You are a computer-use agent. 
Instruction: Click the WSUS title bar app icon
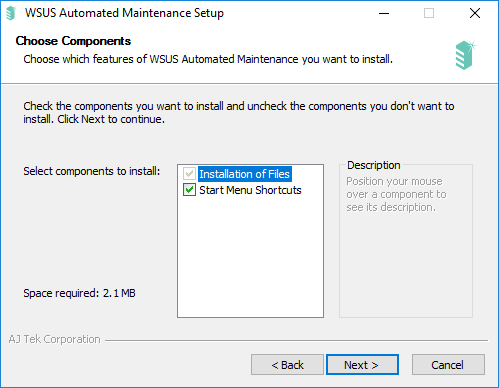(11, 13)
